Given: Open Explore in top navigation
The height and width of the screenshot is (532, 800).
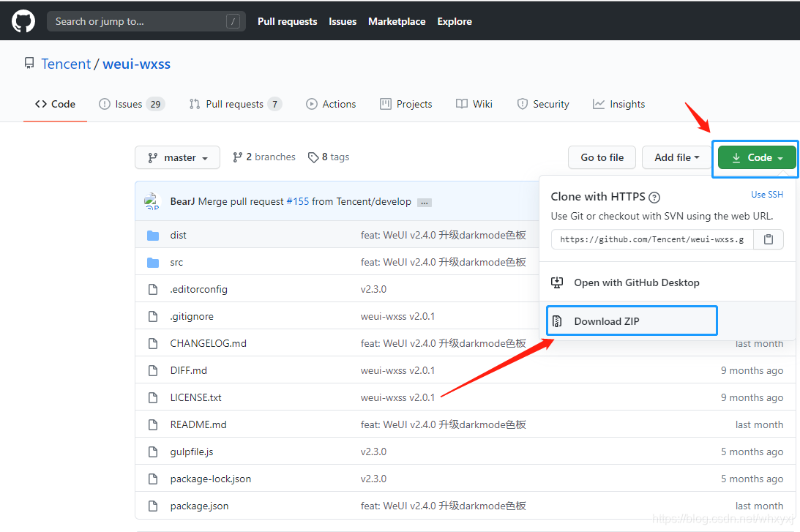Looking at the screenshot, I should point(455,21).
